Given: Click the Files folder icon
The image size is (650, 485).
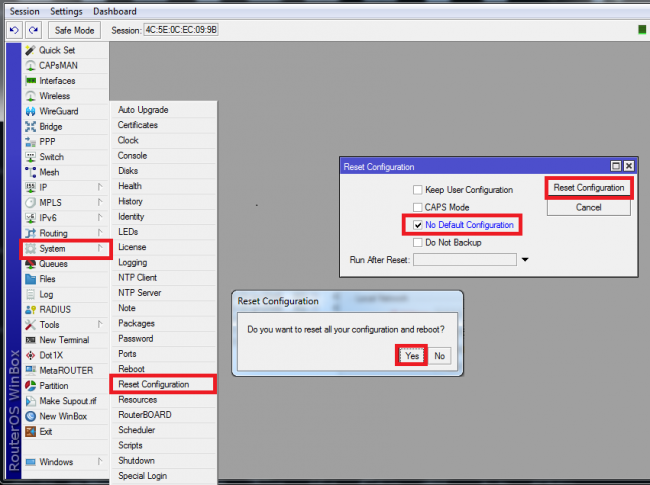Looking at the screenshot, I should [30, 279].
